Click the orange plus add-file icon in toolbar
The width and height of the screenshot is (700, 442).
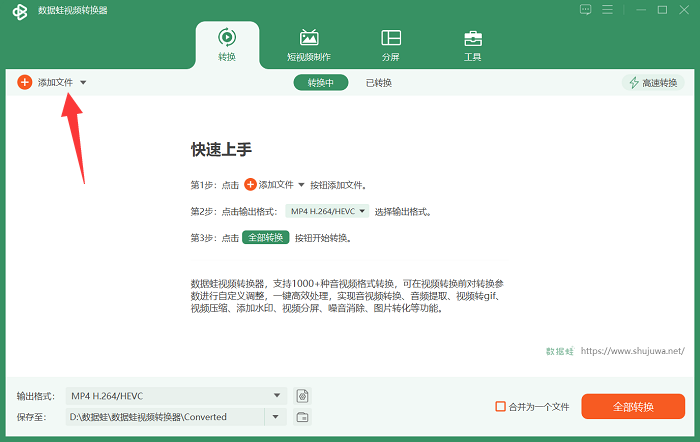coord(25,82)
